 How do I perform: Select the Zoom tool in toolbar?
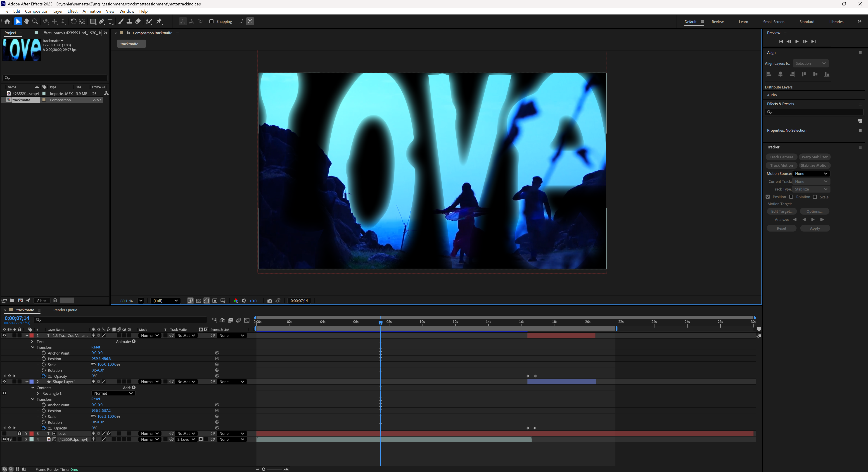point(35,21)
